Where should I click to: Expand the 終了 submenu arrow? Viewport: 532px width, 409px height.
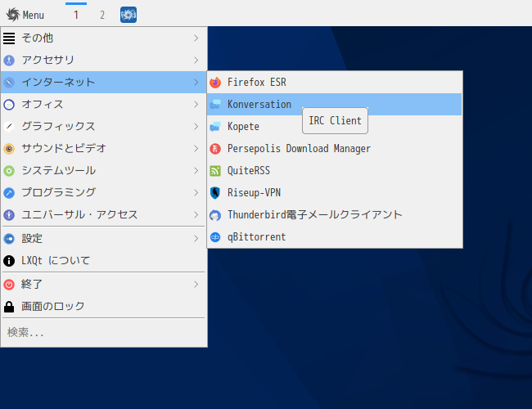196,285
